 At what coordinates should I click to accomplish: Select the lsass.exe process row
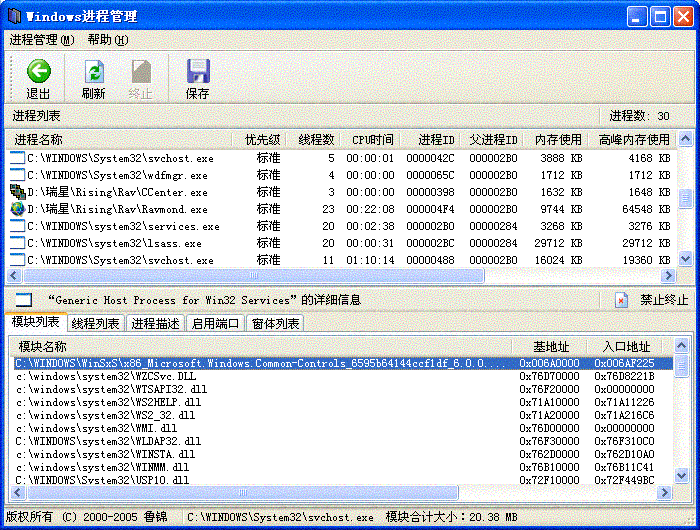[x=341, y=243]
